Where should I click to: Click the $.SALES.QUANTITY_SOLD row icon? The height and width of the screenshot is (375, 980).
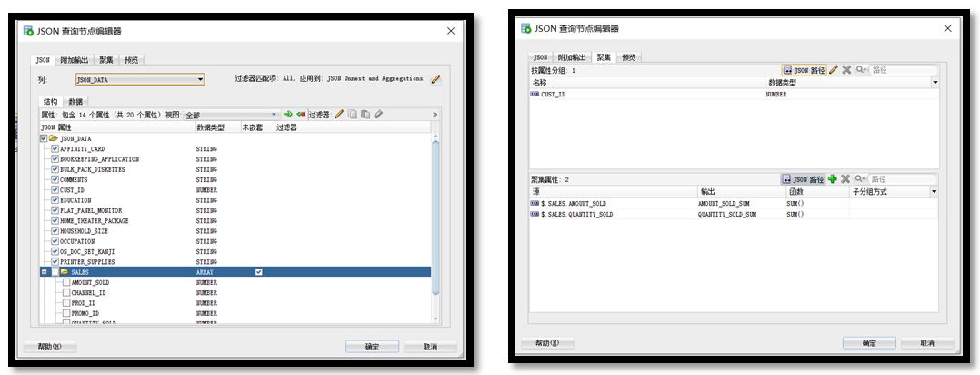click(x=535, y=214)
